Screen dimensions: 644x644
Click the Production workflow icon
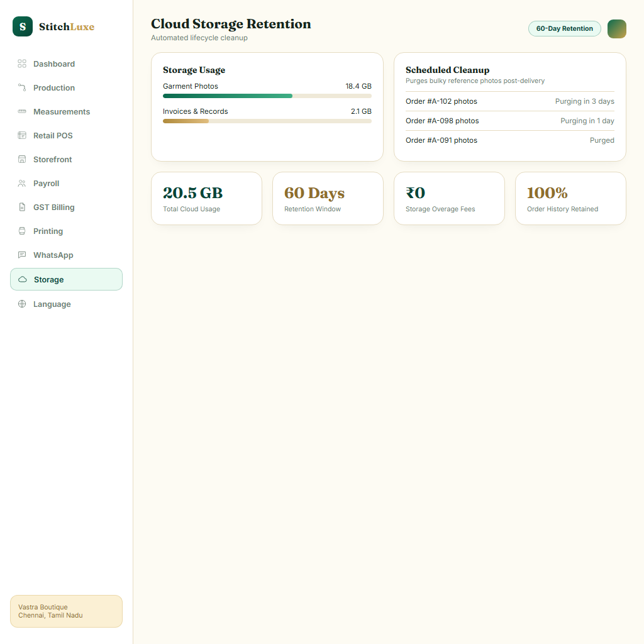point(22,87)
